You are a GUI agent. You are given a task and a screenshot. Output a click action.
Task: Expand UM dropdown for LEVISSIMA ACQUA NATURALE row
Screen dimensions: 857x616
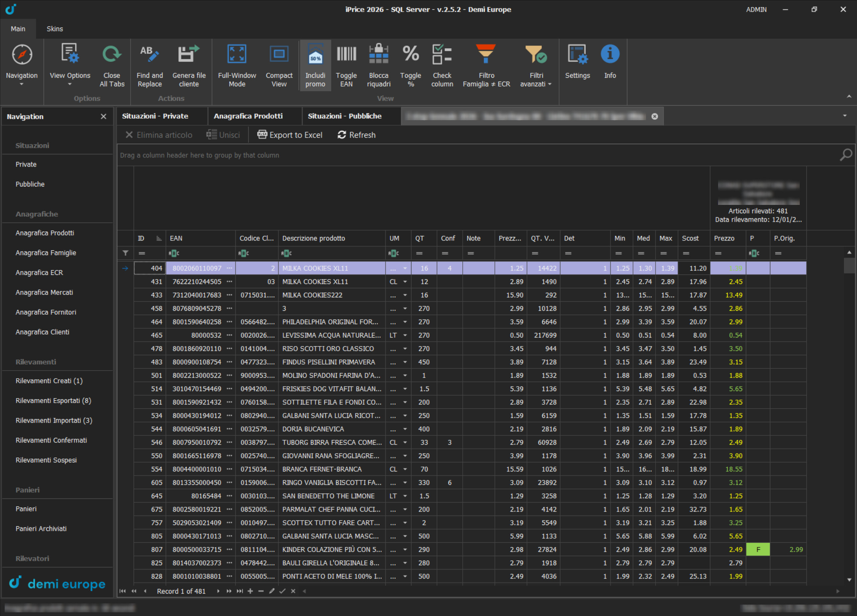[x=405, y=335]
